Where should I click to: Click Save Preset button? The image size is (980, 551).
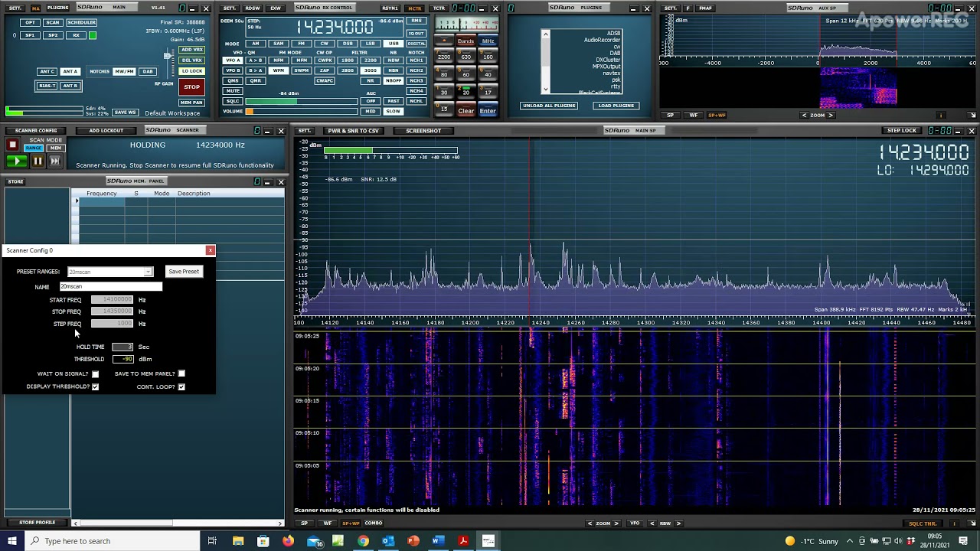tap(184, 272)
